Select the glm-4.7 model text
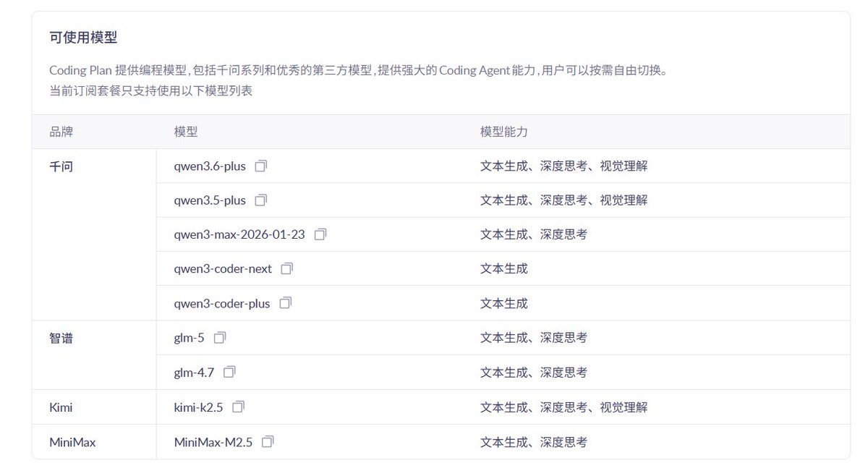 tap(194, 373)
